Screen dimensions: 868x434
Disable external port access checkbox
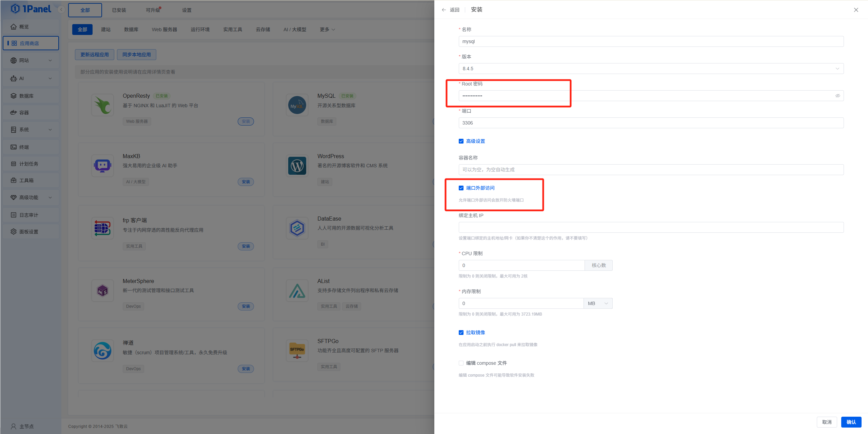click(x=461, y=188)
